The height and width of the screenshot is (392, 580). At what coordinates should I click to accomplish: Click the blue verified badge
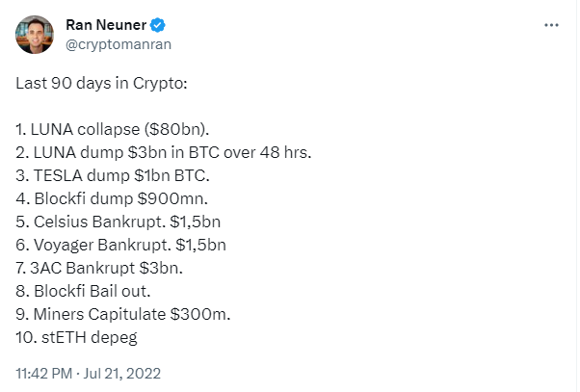158,25
